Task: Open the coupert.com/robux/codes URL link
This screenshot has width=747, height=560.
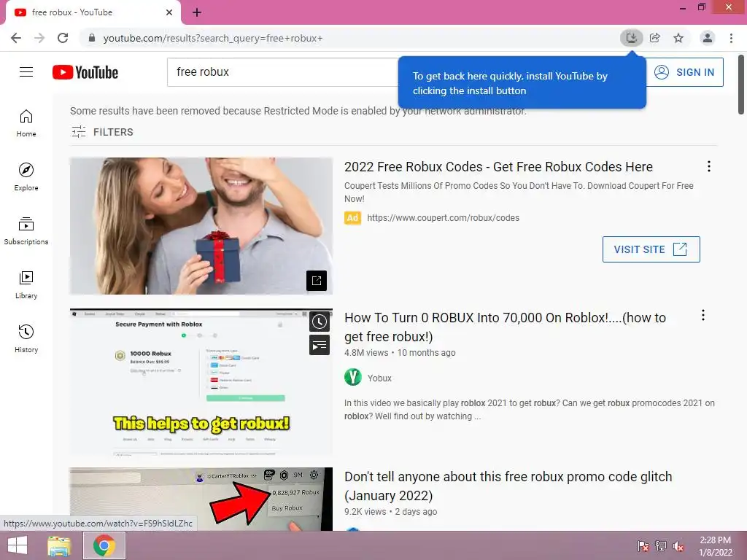Action: click(x=443, y=217)
